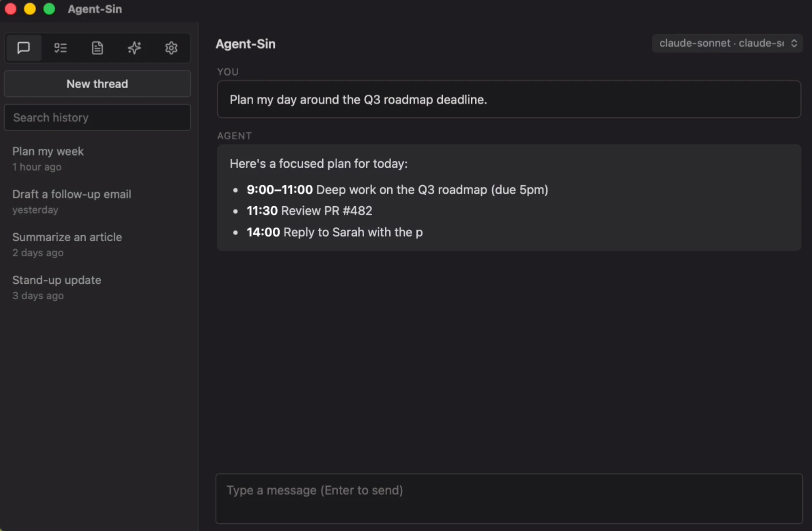This screenshot has width=812, height=531.
Task: Click the 9:00–11:00 Deep work bullet
Action: click(397, 190)
